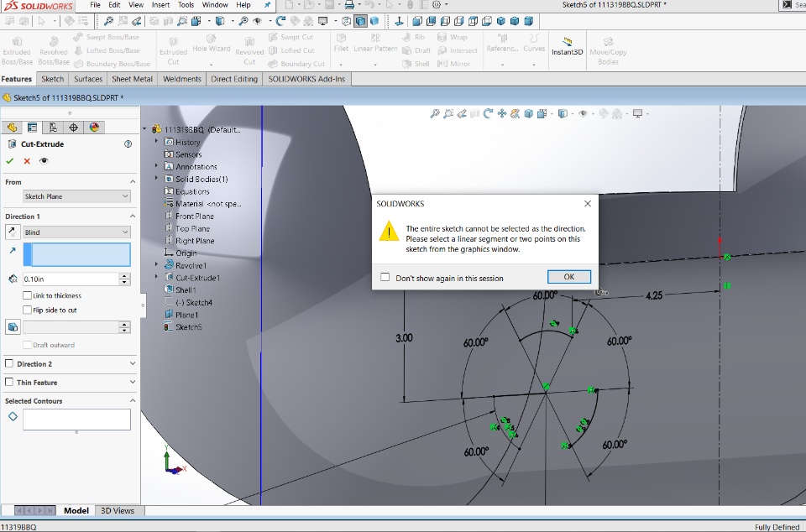806x532 pixels.
Task: Click the Rebuild arrow icon in the top toolbar
Action: point(280,21)
